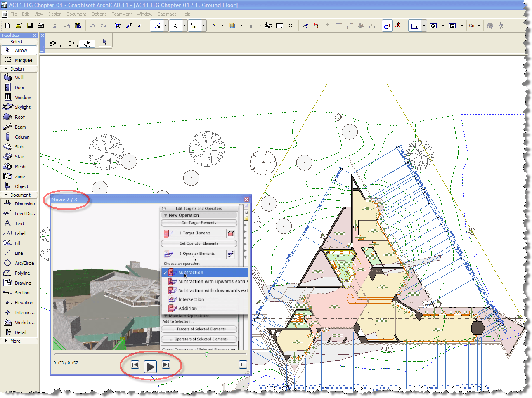Close the ToolBox panel

[x=35, y=35]
